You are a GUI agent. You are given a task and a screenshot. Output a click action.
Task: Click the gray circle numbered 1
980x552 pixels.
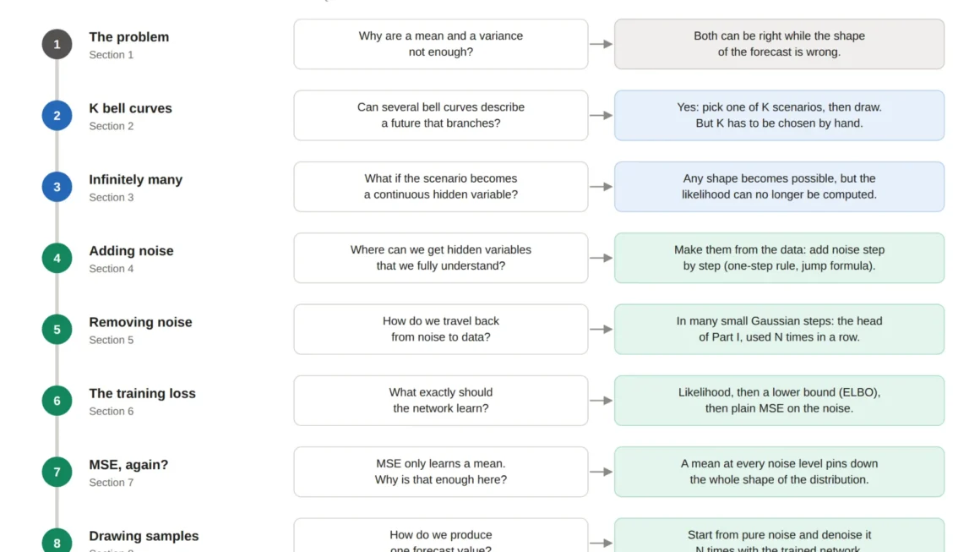[57, 45]
